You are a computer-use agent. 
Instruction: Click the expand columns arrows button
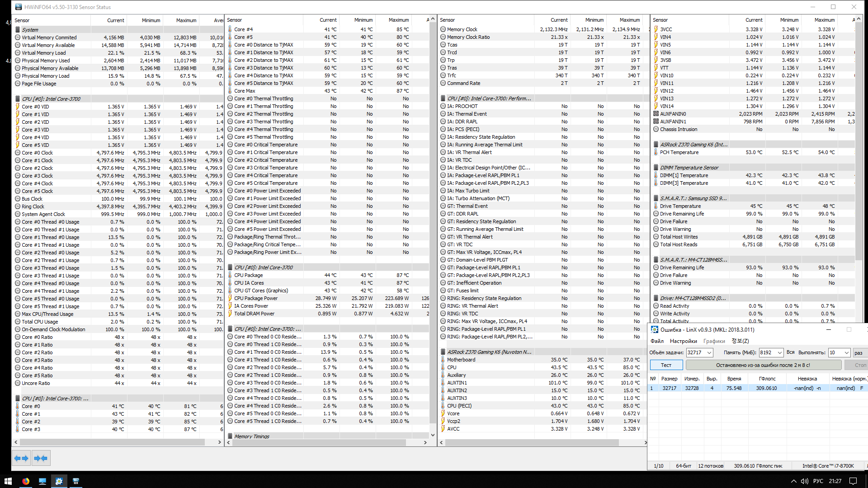point(21,458)
